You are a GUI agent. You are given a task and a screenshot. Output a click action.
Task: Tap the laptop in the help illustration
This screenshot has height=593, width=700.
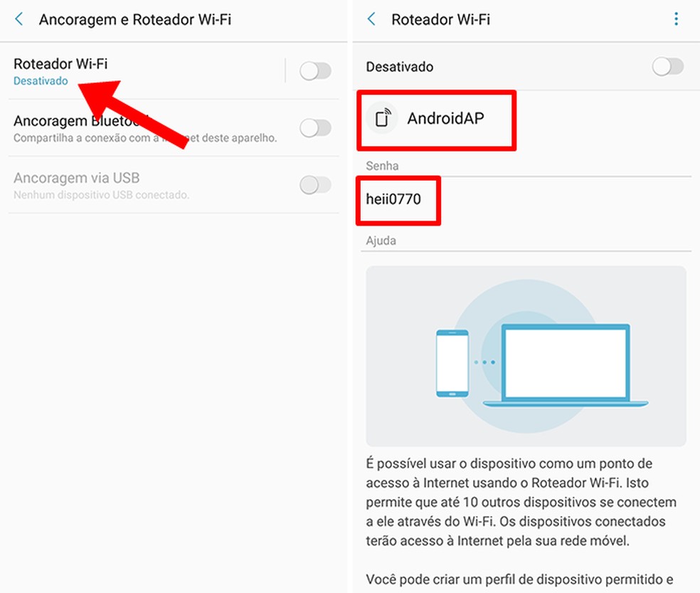click(x=565, y=365)
